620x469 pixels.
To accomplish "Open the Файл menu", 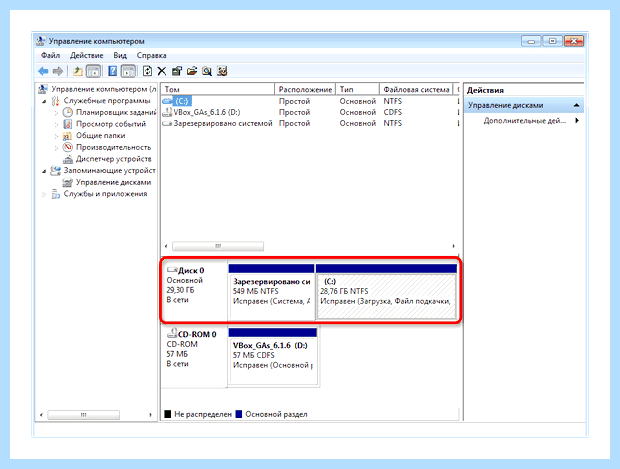I will [51, 55].
